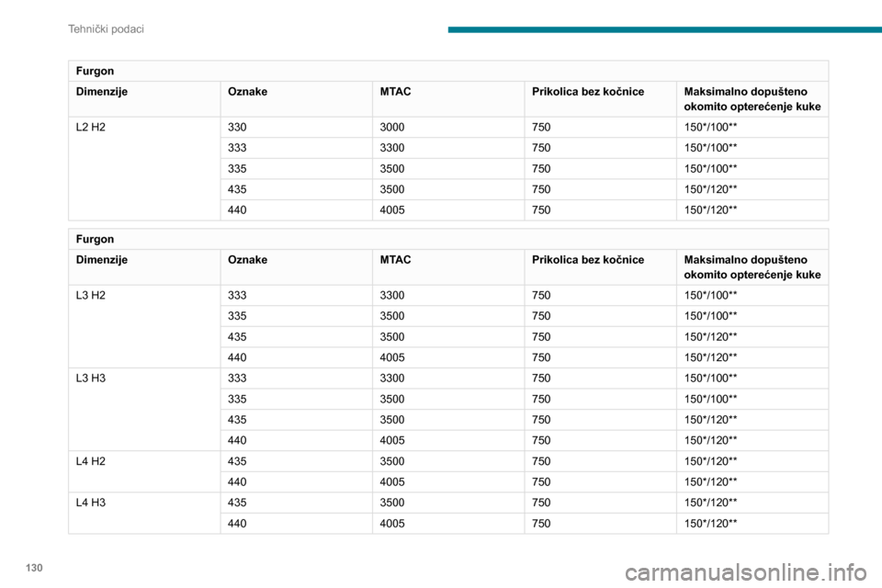Click '150*/120**' in L4 H3 440 row
The width and height of the screenshot is (882, 588).
(x=710, y=524)
